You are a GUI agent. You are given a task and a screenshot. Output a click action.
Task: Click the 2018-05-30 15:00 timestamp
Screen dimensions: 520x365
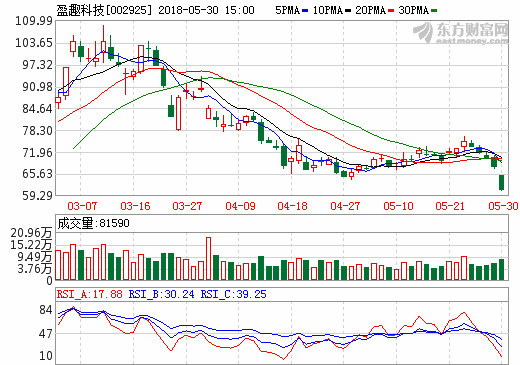tap(206, 10)
